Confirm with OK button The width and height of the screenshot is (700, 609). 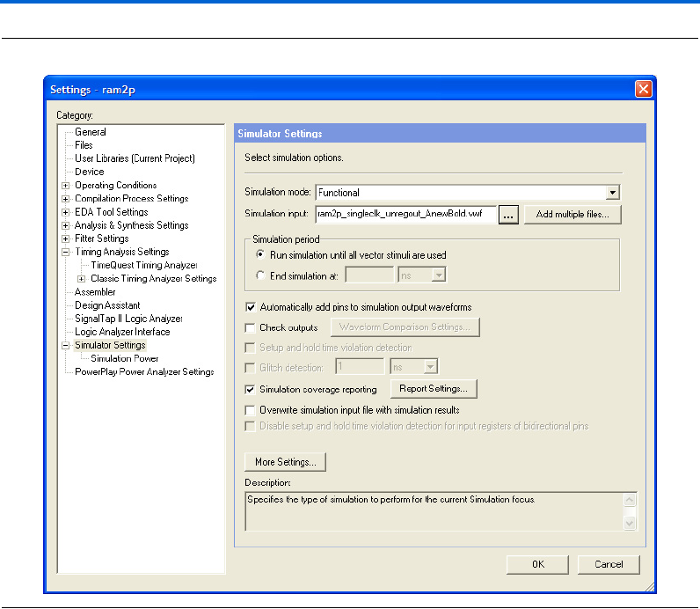pos(537,564)
